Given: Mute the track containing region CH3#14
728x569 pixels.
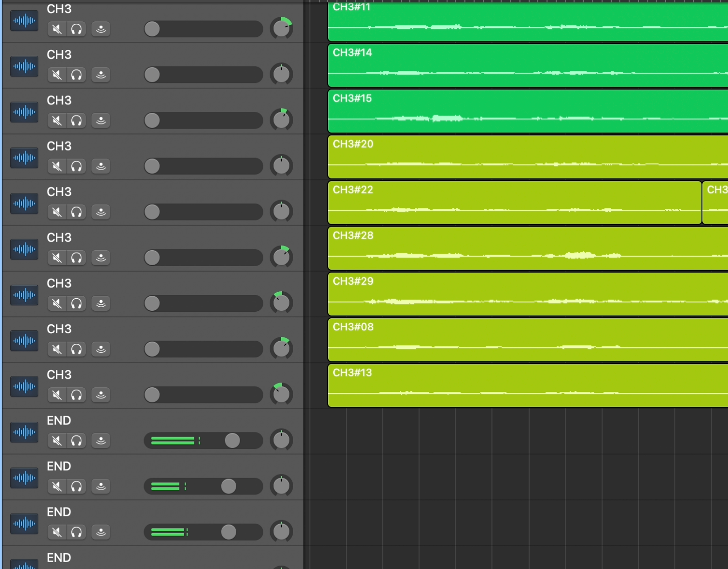Looking at the screenshot, I should (57, 75).
